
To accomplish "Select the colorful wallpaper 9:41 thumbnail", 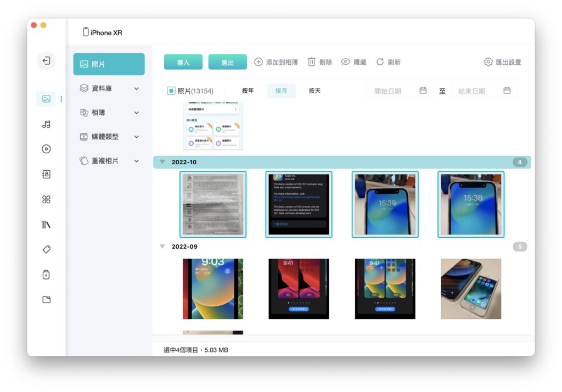I will click(x=385, y=289).
